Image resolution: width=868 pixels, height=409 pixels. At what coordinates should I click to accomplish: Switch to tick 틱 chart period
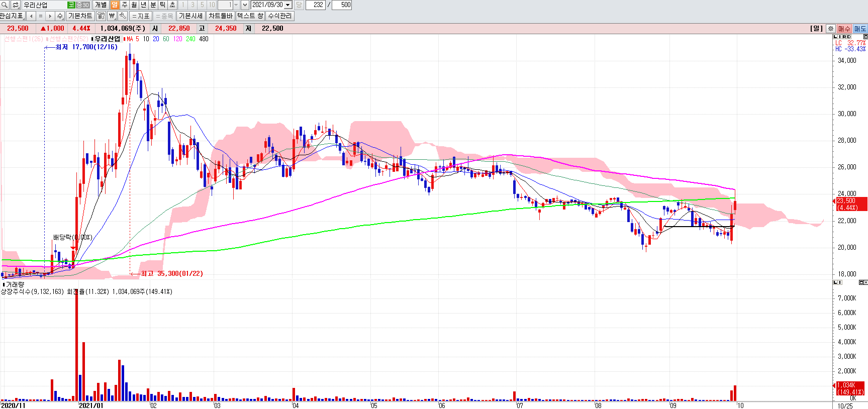163,5
